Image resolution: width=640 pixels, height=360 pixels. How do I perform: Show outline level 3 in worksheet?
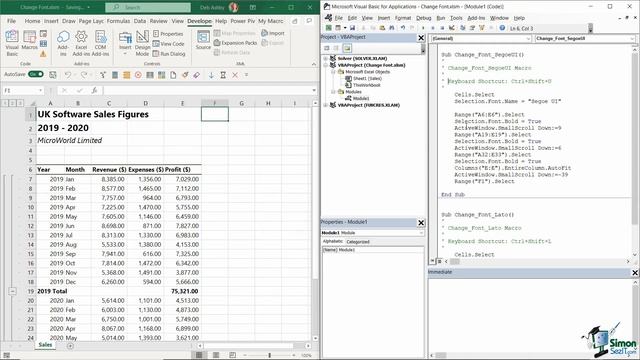tap(20, 103)
